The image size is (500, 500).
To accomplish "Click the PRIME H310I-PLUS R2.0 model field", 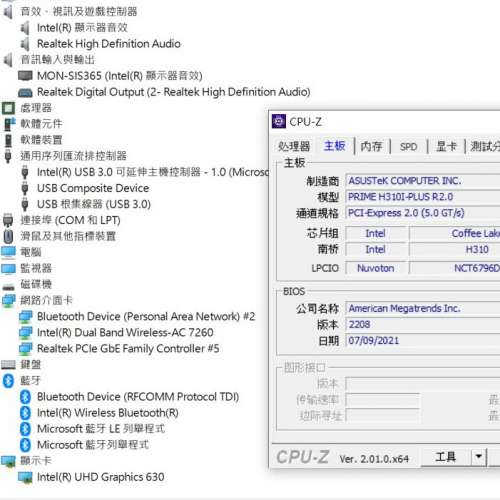I will click(x=423, y=197).
